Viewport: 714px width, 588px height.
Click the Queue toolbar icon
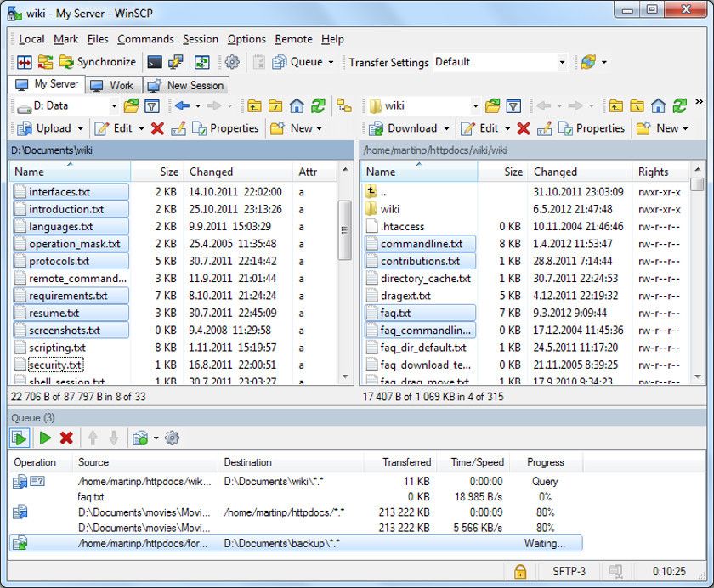(297, 62)
